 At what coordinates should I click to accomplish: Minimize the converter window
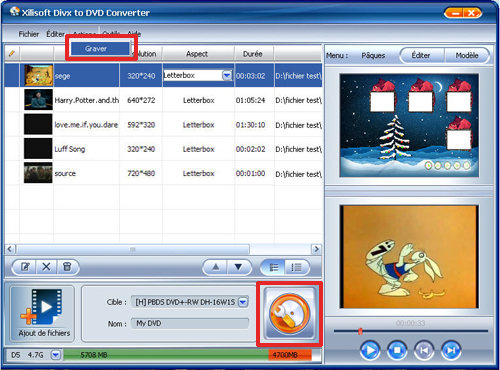455,13
